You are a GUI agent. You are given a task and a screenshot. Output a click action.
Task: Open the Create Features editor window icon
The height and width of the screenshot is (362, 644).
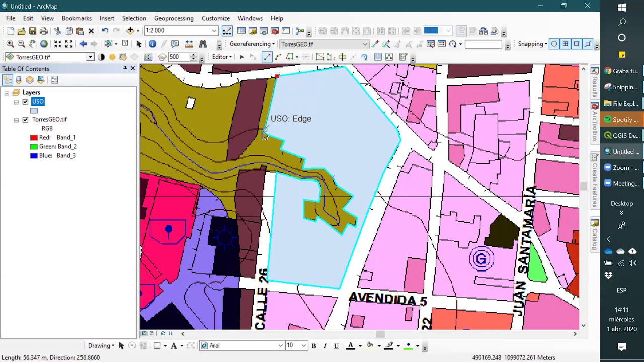[403, 57]
